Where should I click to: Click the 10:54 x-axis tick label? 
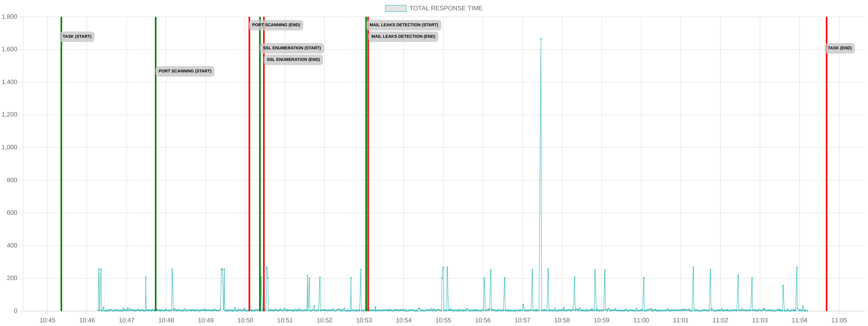[404, 320]
